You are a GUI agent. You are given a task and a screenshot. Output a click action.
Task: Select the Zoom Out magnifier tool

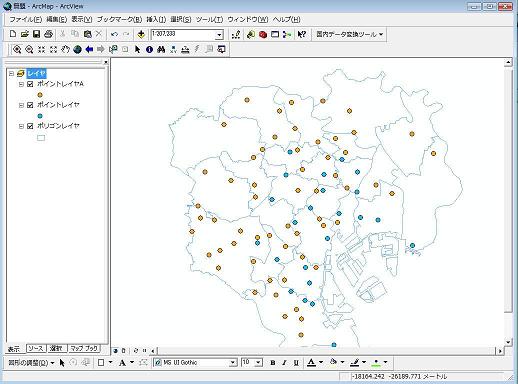pos(29,49)
